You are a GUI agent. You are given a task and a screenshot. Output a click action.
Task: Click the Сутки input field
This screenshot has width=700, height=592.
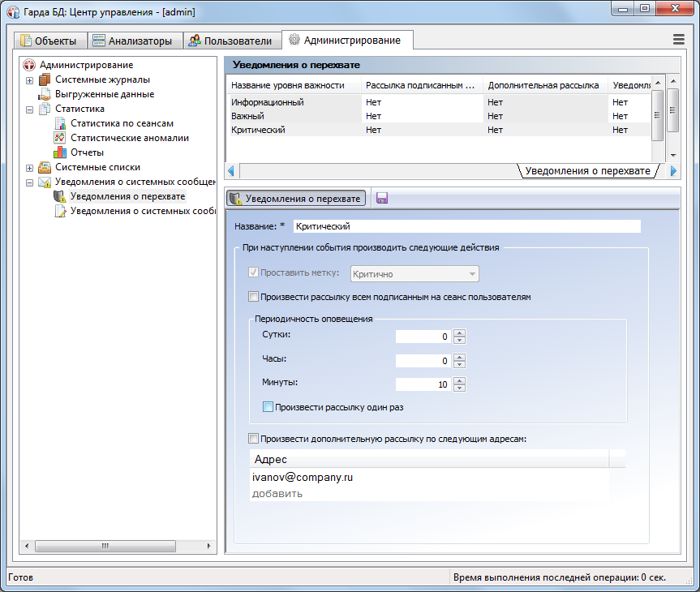coord(423,337)
